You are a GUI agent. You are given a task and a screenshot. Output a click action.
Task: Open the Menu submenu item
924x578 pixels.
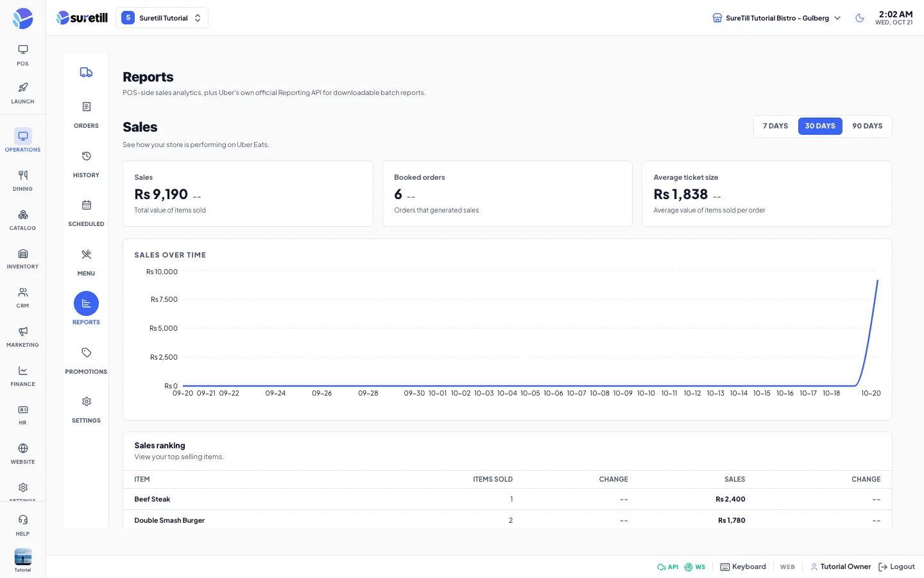(x=86, y=262)
